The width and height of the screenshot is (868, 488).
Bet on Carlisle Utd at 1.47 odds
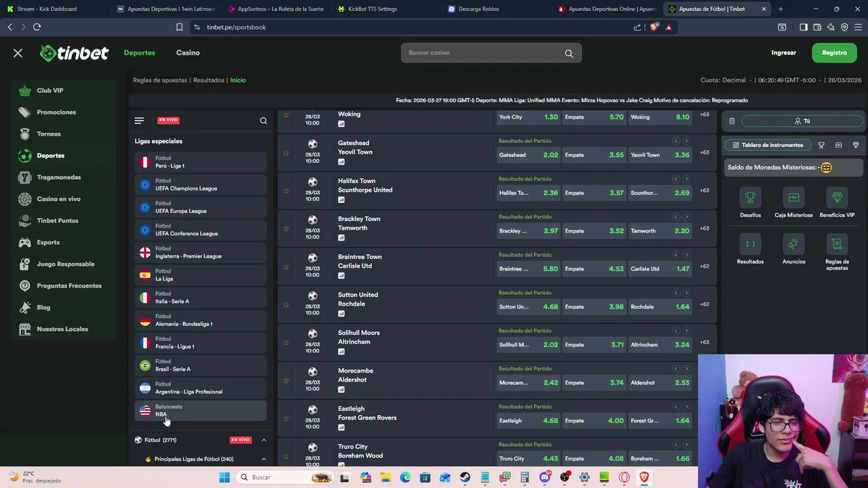(x=660, y=268)
